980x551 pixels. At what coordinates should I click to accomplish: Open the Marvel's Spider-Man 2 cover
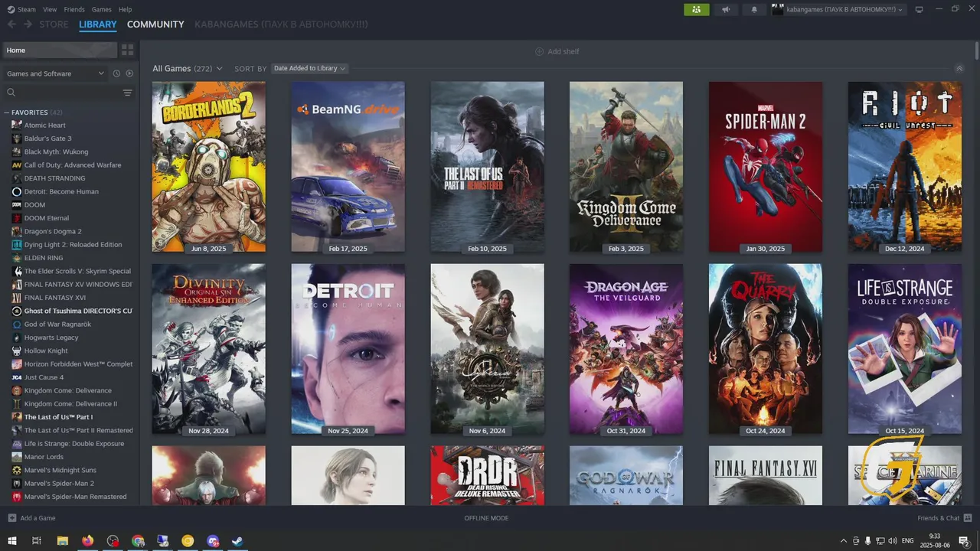point(766,167)
